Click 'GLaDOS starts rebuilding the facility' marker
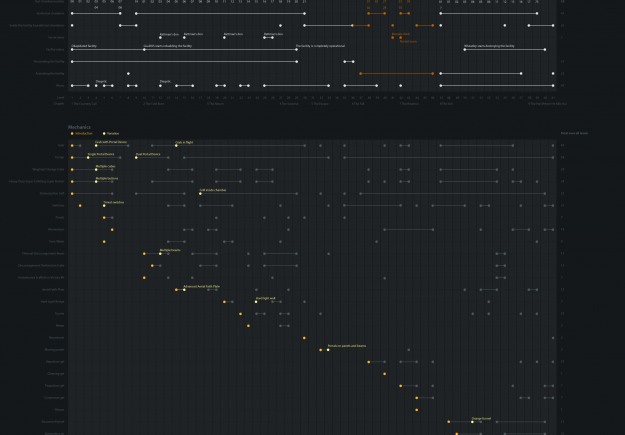The width and height of the screenshot is (625, 435). coord(144,49)
